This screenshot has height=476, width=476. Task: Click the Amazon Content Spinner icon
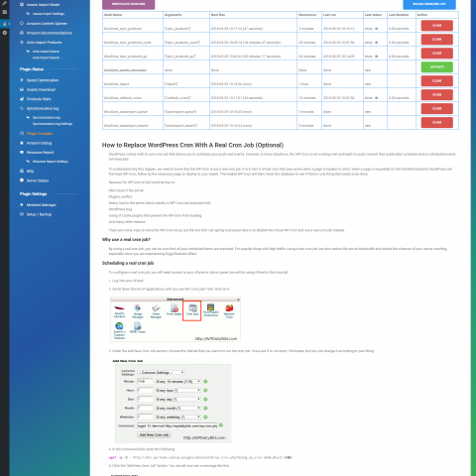click(22, 24)
